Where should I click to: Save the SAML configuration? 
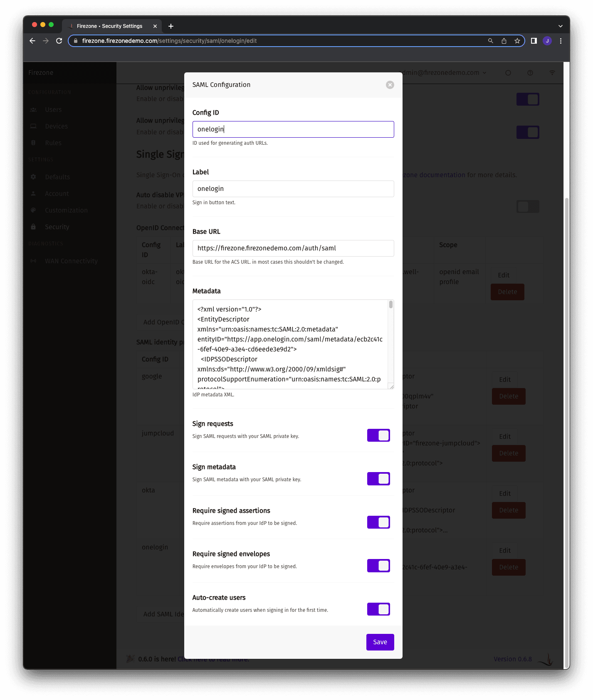(x=380, y=642)
